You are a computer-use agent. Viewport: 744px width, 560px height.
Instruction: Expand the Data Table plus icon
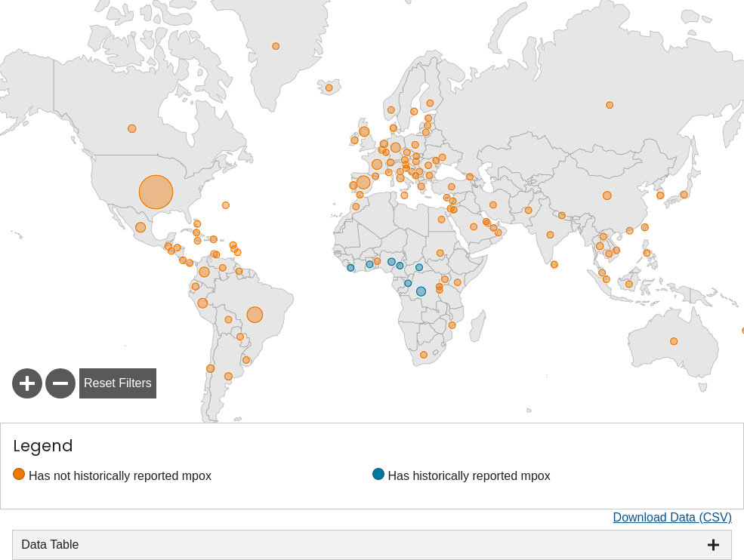[x=712, y=545]
